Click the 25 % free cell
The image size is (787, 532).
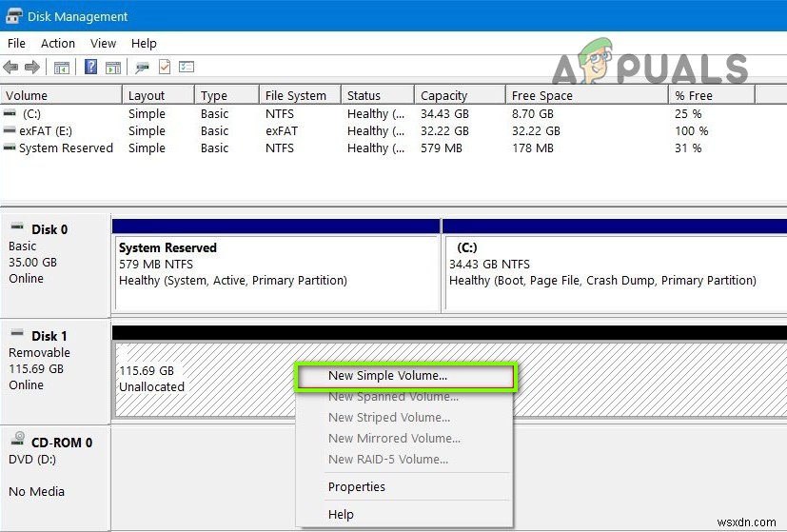688,114
